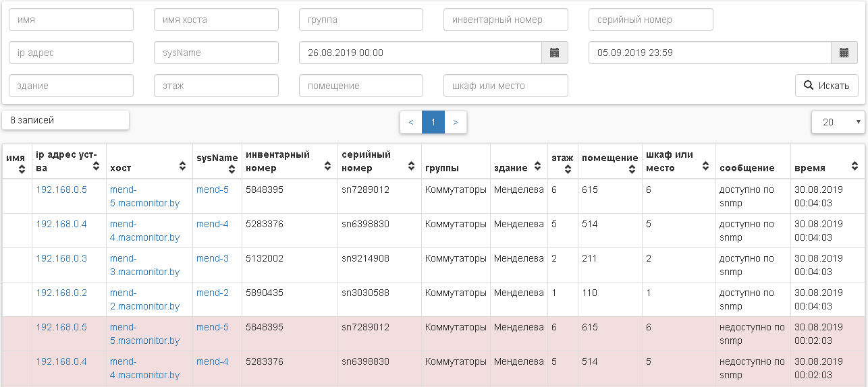Open the mend-2.macmonitor.by host link
868x387 pixels.
[x=144, y=299]
